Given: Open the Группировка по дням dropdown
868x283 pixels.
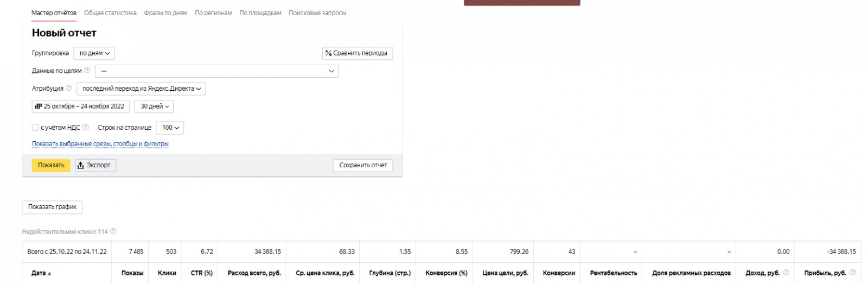Looking at the screenshot, I should pyautogui.click(x=94, y=53).
